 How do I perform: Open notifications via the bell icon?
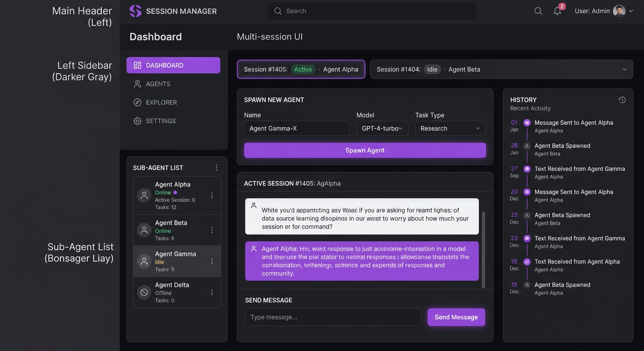coord(558,11)
